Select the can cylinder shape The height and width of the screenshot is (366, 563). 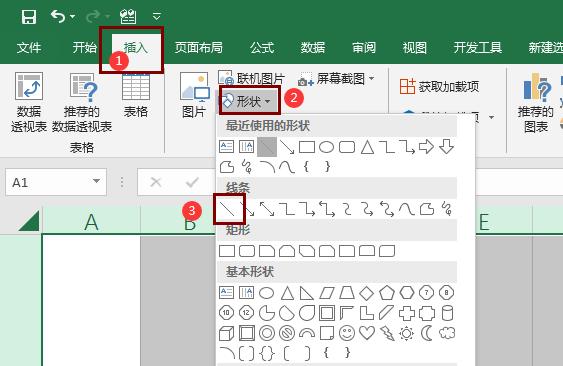447,313
